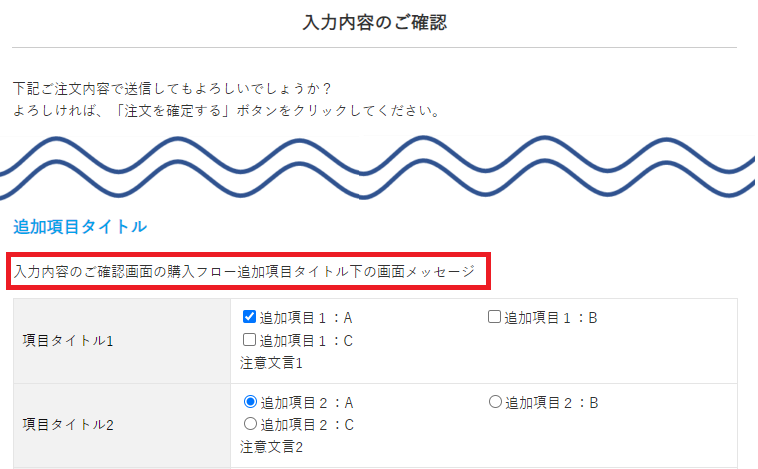This screenshot has height=469, width=758.
Task: Uncheck the 追加項目1：A checkbox
Action: click(250, 318)
